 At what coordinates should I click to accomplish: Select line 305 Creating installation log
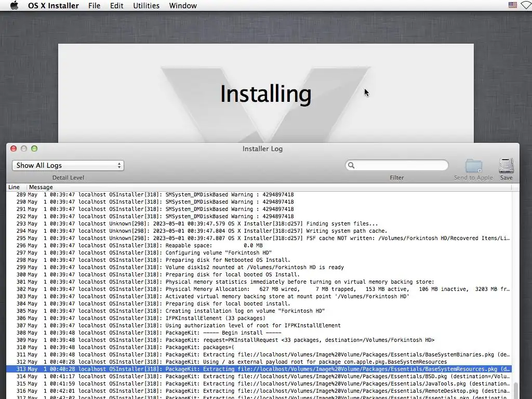click(259, 311)
